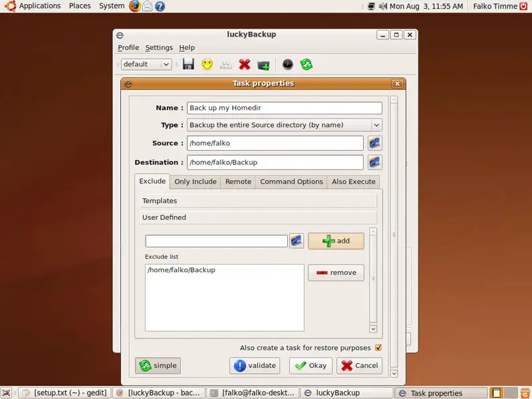Screen dimensions: 532x399
Task: Click the green refresh arrows toolbar icon
Action: pos(307,64)
